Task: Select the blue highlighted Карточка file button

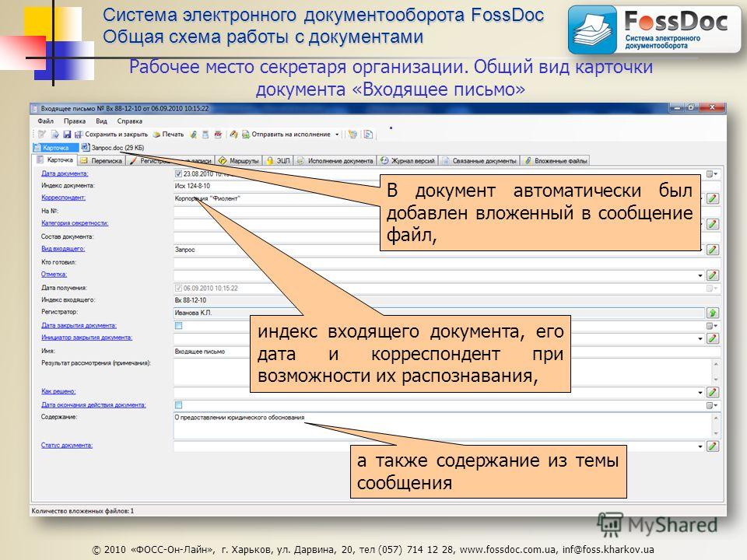Action: 55,148
